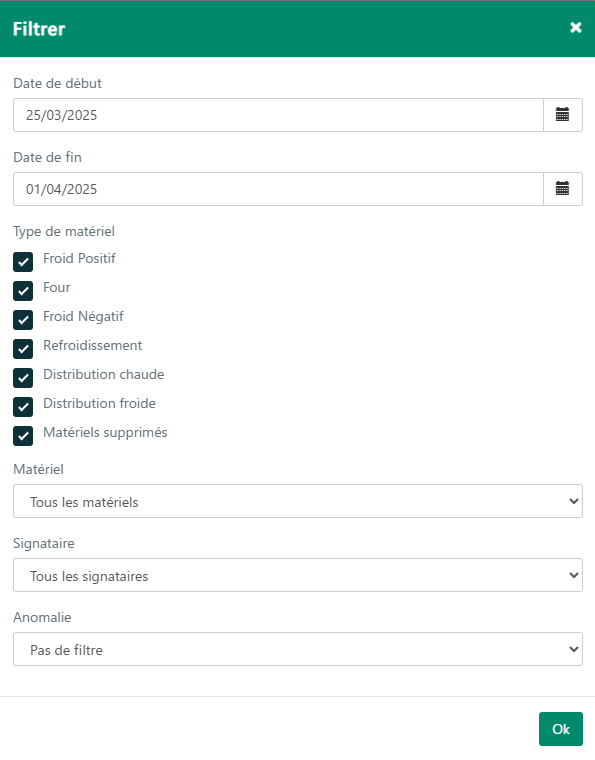Toggle the Froid Négatif checkbox
The image size is (595, 760).
pos(23,320)
